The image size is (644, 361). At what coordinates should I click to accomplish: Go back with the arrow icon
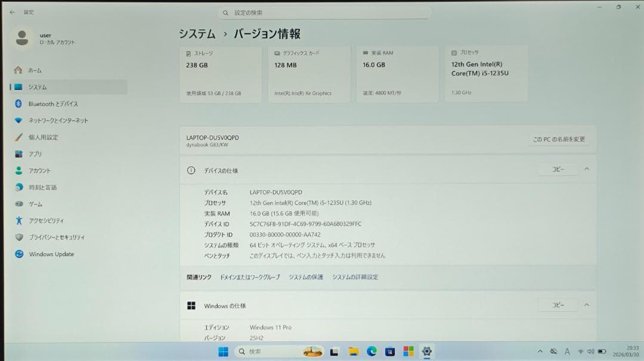pyautogui.click(x=13, y=13)
